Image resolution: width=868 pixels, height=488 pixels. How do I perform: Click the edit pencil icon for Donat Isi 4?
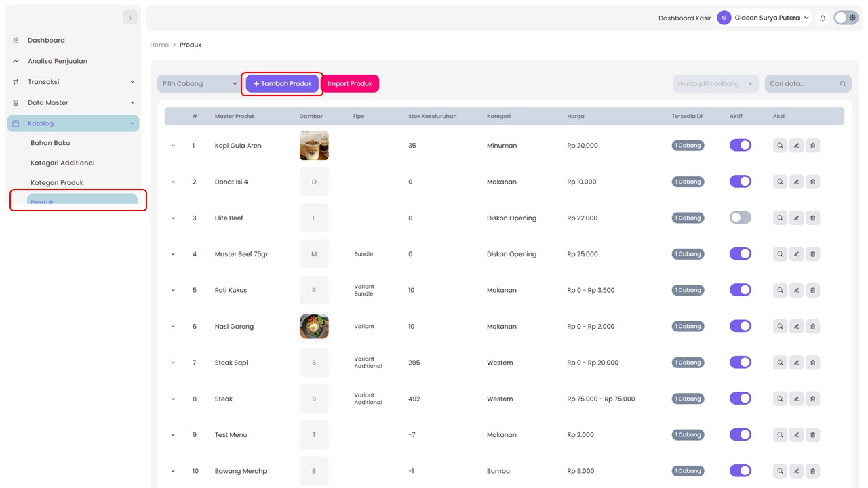click(796, 182)
